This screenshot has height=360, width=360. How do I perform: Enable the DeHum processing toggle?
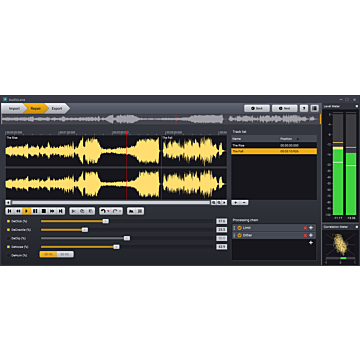[8, 255]
